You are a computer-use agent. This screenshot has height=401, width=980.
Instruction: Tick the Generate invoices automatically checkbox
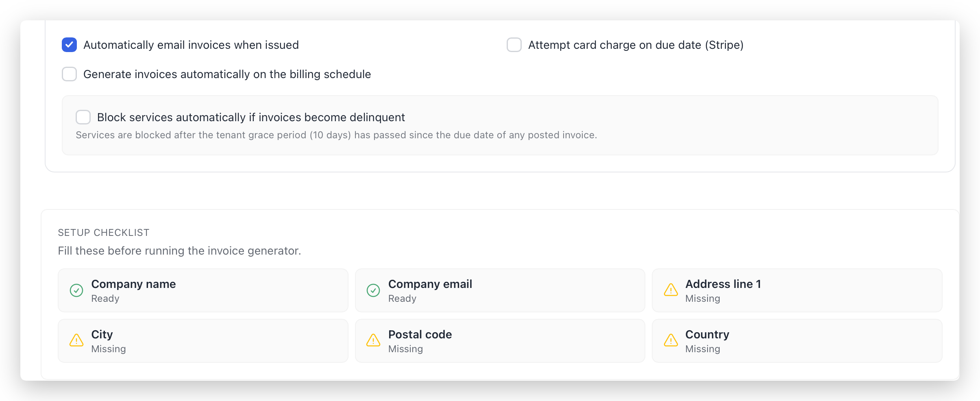(70, 74)
